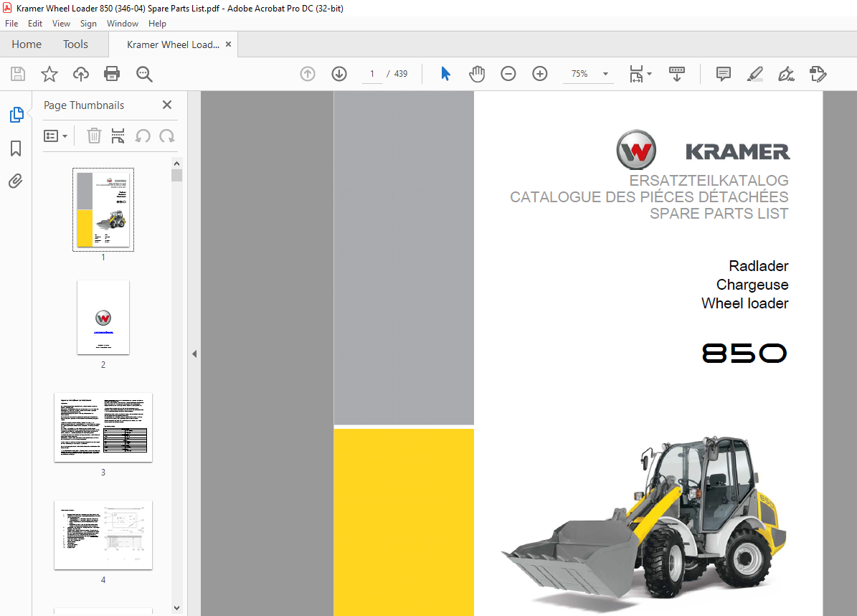857x616 pixels.
Task: Switch to the Home tab
Action: [x=27, y=44]
